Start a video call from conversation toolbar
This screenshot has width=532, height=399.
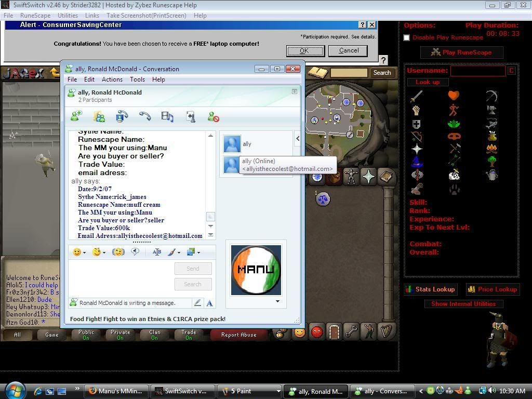point(122,116)
